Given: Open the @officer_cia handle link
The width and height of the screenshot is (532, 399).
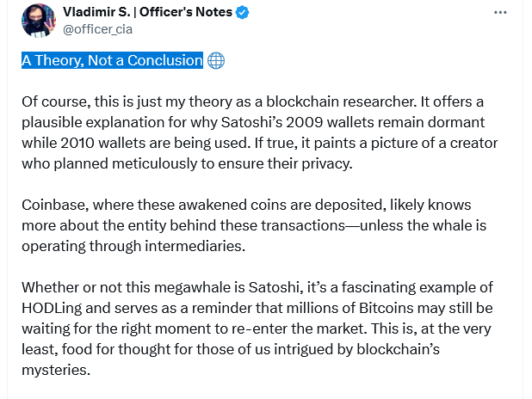Looking at the screenshot, I should 98,29.
